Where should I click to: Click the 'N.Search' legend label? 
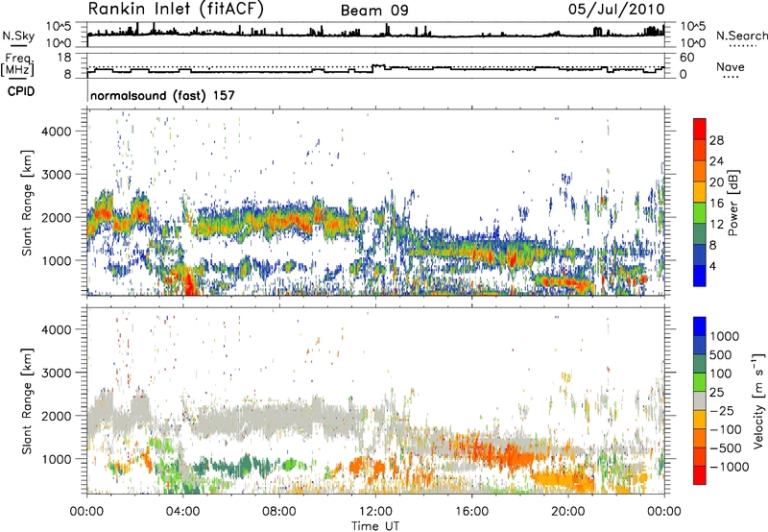(742, 36)
